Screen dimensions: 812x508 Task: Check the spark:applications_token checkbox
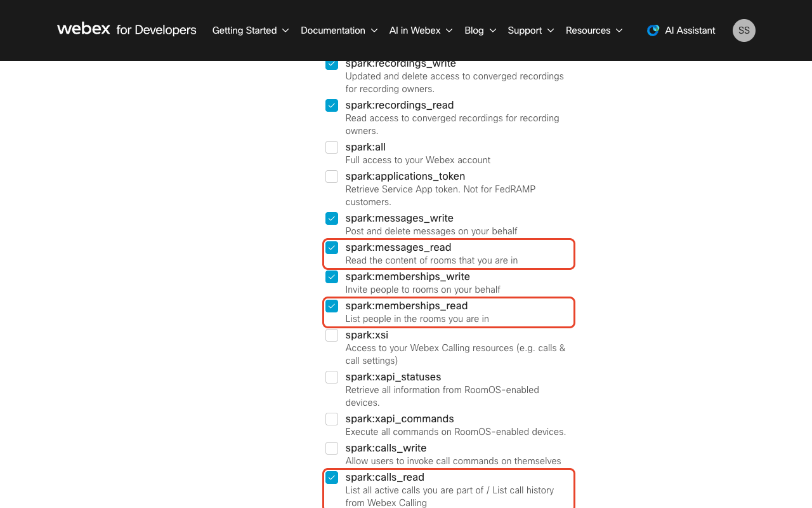click(332, 177)
